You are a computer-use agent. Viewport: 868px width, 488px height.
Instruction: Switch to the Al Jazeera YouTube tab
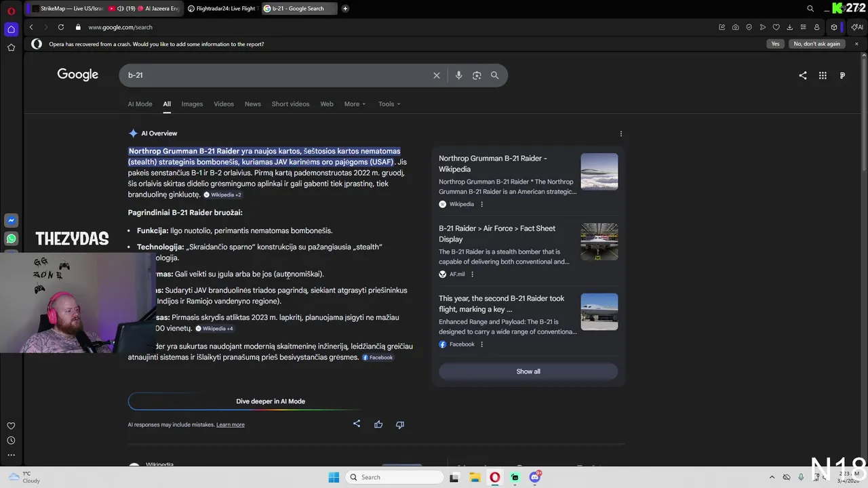(x=144, y=8)
